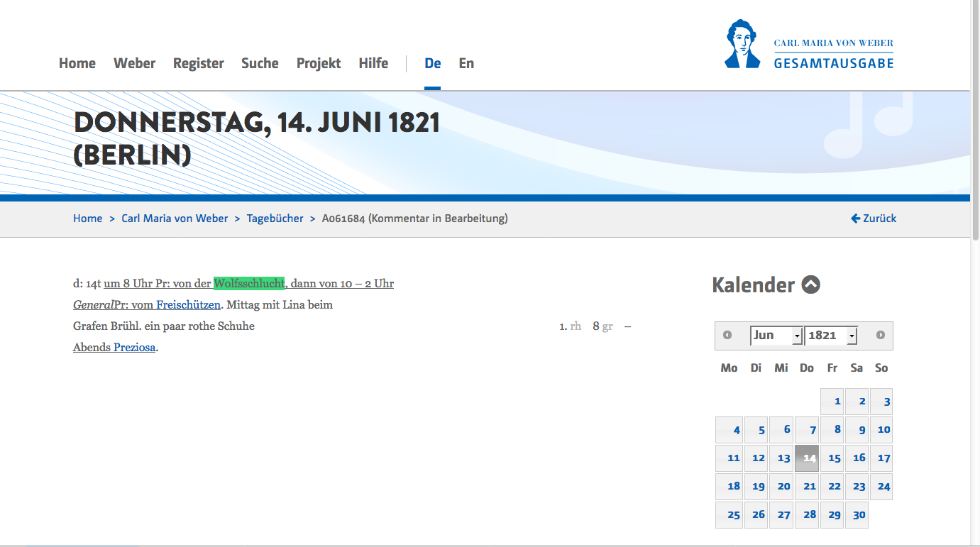Select June 6 in the calendar
This screenshot has width=980, height=547.
[x=782, y=430]
